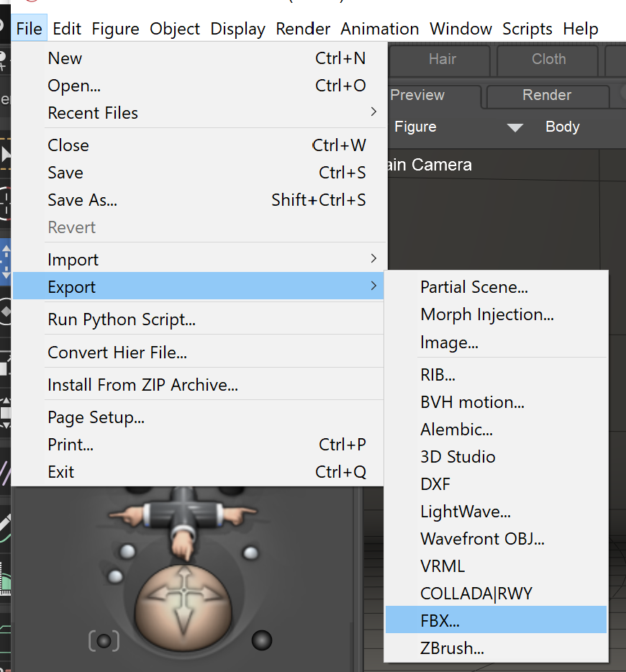Switch to the Preview tab

435,96
